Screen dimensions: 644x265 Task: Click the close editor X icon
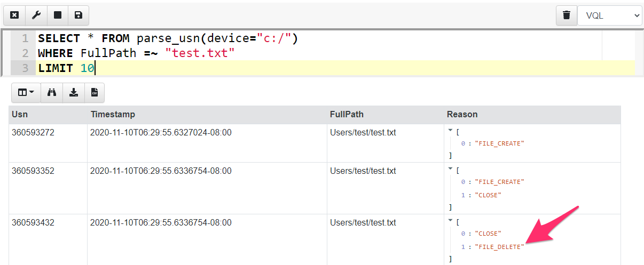pyautogui.click(x=14, y=15)
